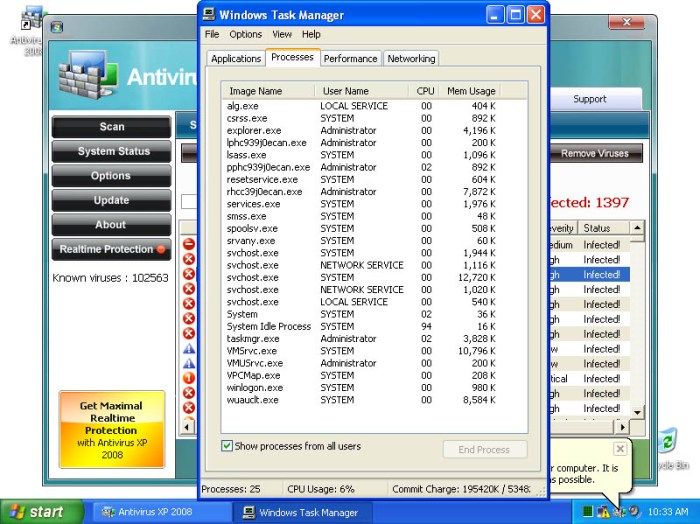Click the Scan button in Antivirus sidebar

[x=112, y=127]
